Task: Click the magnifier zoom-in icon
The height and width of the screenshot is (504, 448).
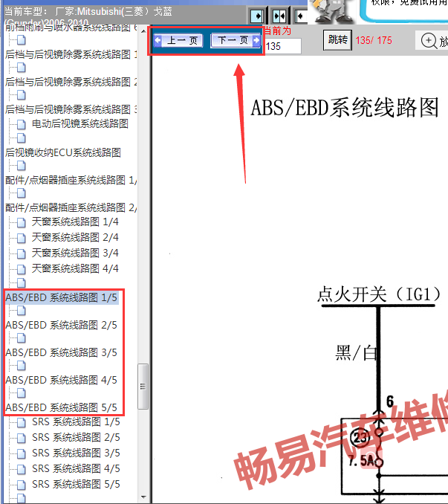Action: click(x=429, y=41)
